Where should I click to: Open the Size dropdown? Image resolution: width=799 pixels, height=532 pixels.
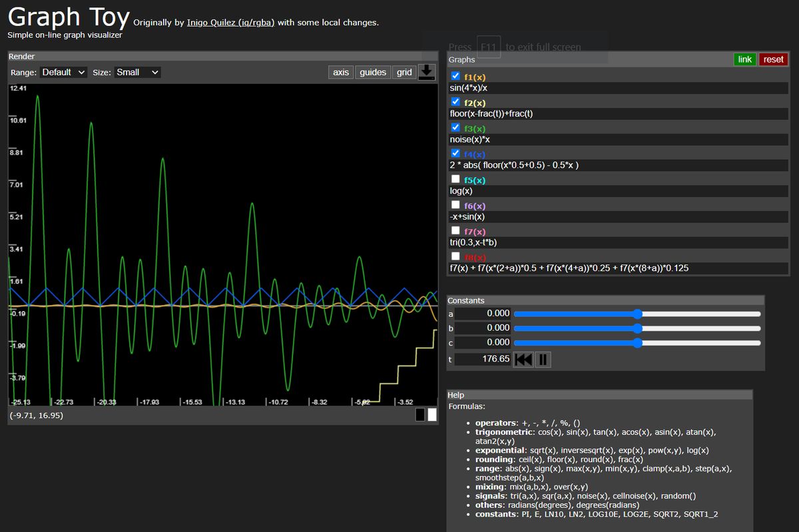click(x=137, y=72)
